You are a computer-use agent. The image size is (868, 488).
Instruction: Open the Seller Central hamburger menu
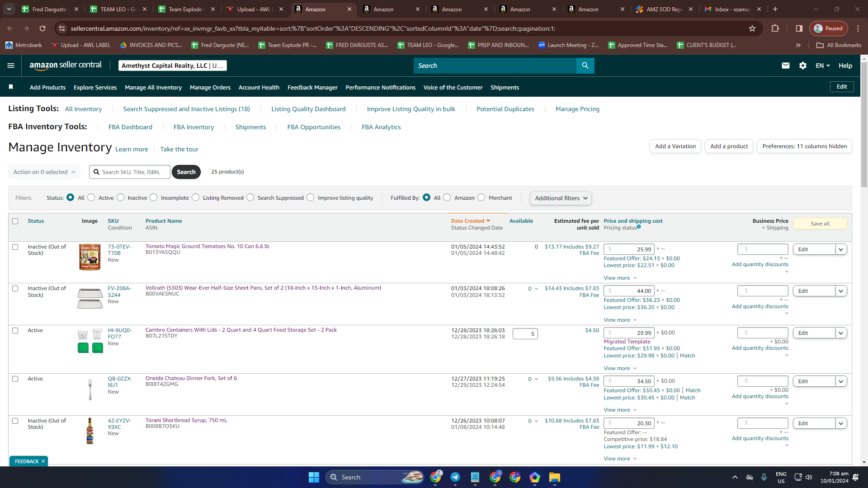point(11,66)
